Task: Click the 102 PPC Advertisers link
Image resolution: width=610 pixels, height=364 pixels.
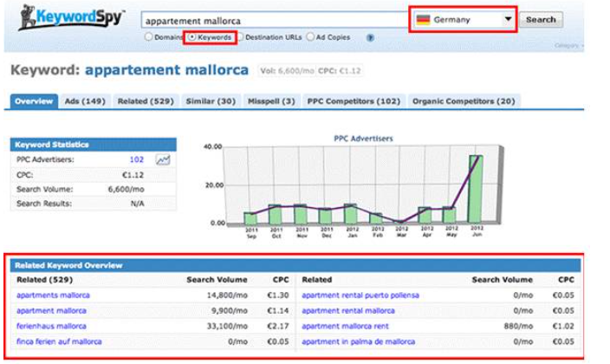Action: [x=137, y=159]
